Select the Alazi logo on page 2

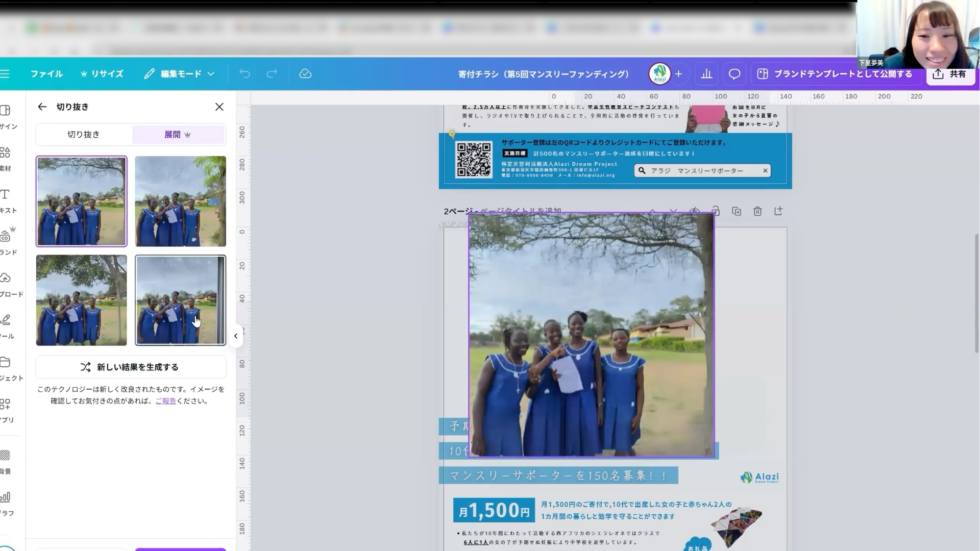coord(759,477)
